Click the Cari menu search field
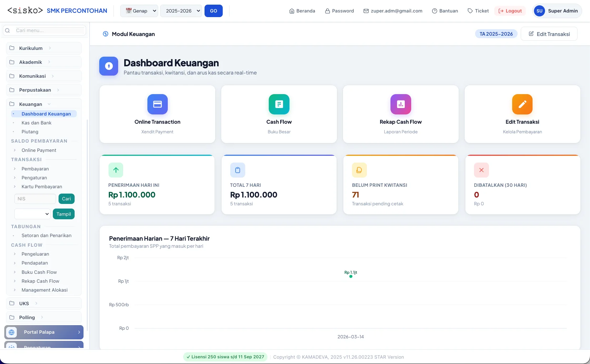Viewport: 590px width, 364px height. click(x=45, y=30)
